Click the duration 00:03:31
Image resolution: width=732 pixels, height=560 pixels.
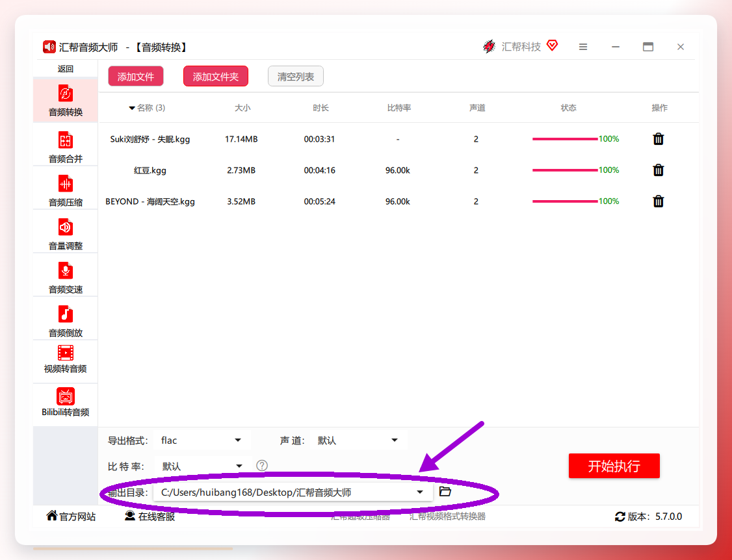tap(319, 139)
